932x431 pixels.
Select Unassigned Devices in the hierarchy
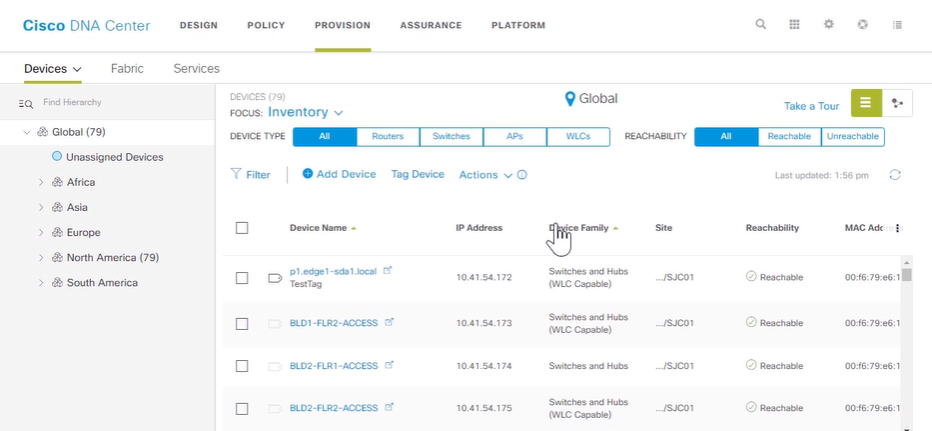(x=114, y=157)
